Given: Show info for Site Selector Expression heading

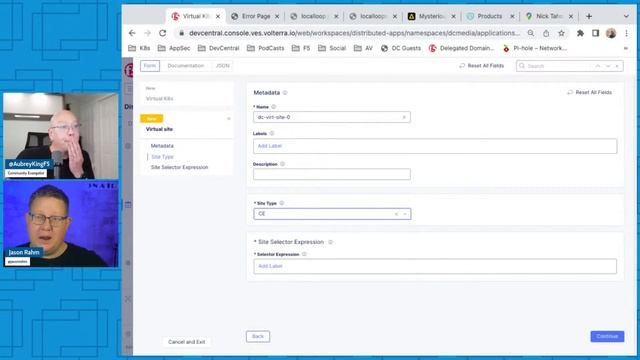Looking at the screenshot, I should tap(331, 242).
